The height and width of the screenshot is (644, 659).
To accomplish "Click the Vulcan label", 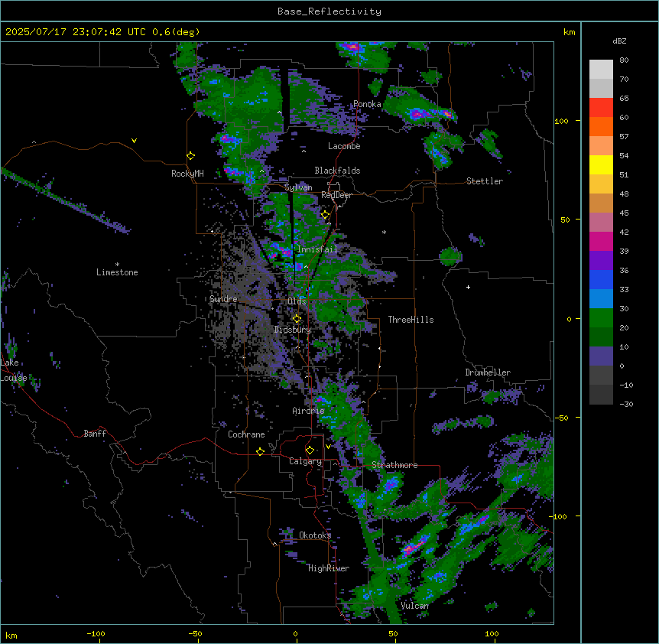I will [414, 606].
